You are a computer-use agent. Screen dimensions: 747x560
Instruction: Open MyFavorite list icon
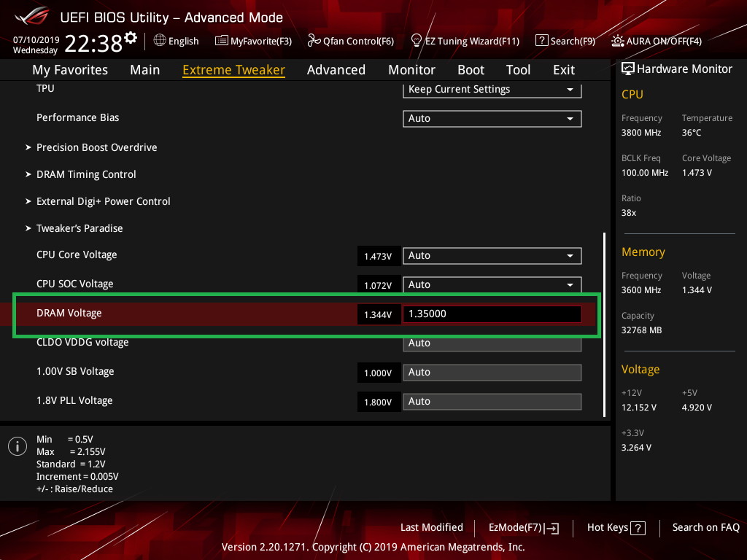[222, 41]
